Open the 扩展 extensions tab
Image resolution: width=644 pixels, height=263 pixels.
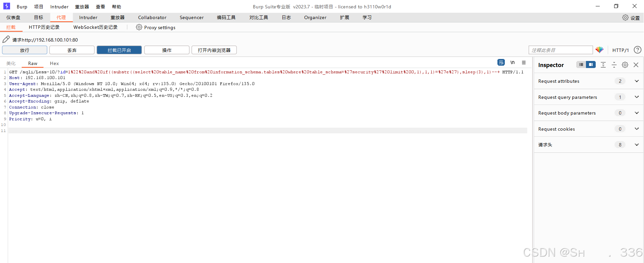(344, 17)
